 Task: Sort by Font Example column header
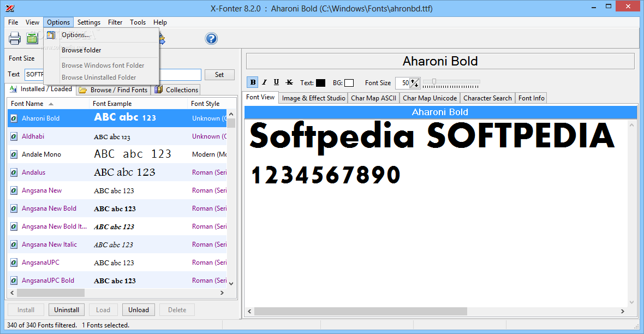click(139, 104)
